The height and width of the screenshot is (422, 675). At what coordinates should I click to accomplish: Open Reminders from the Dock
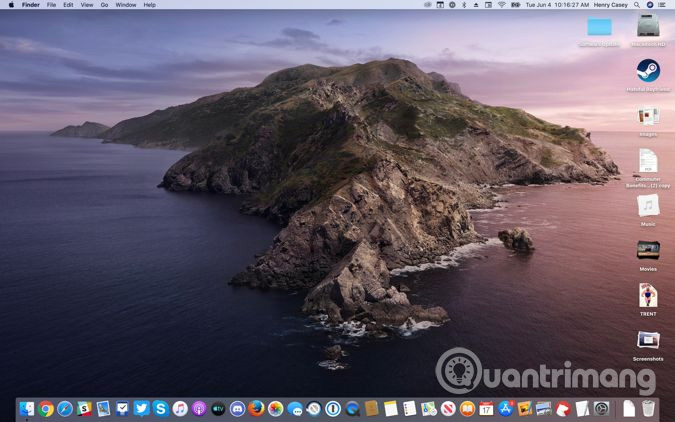pos(410,408)
